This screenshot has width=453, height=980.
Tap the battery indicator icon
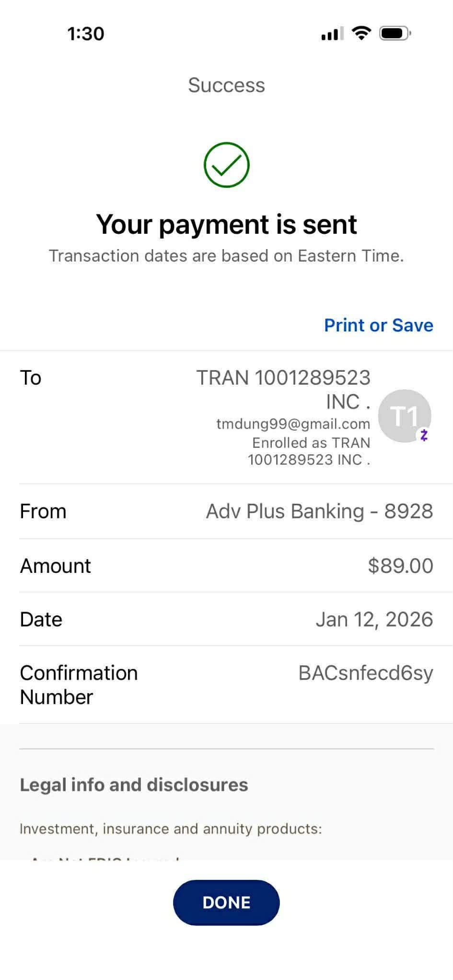point(395,33)
